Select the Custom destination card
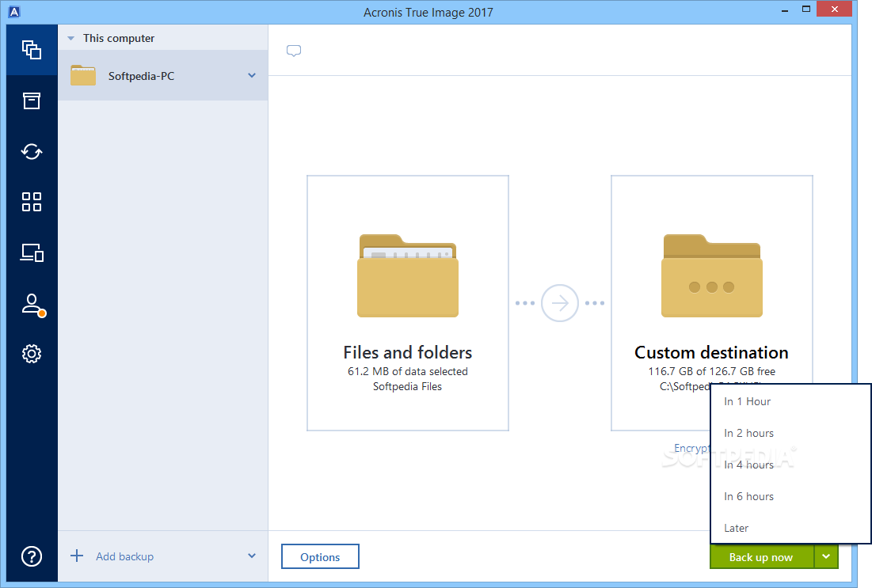 [712, 303]
